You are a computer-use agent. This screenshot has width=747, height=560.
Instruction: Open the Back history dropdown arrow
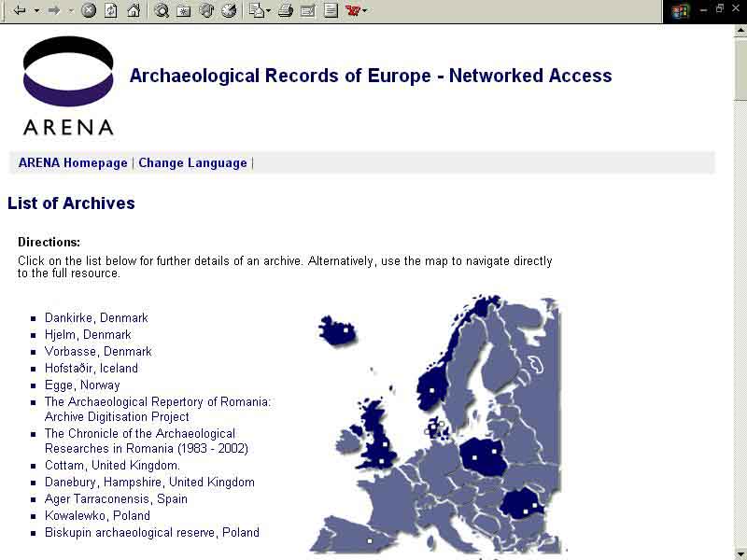(36, 10)
